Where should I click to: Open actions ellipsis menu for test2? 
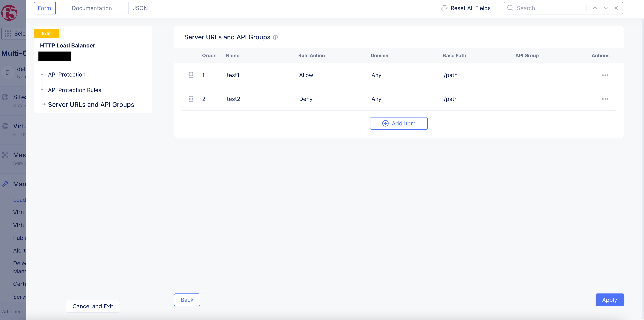pos(605,99)
